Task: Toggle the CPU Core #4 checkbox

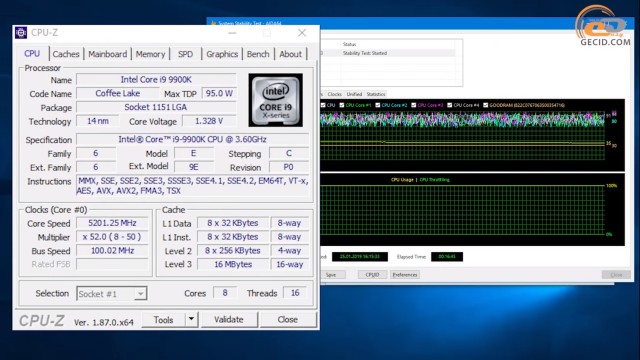Action: click(449, 105)
